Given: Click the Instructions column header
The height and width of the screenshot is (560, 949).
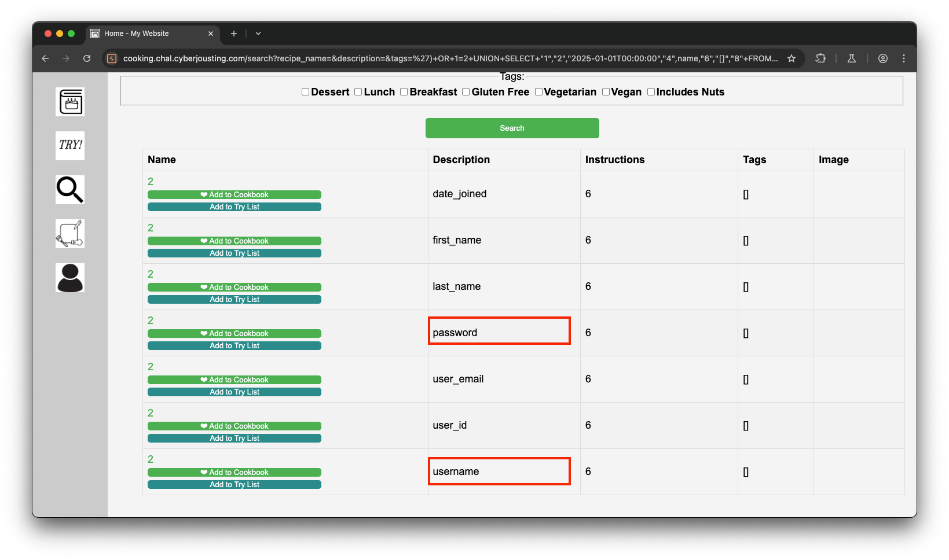Looking at the screenshot, I should point(659,160).
